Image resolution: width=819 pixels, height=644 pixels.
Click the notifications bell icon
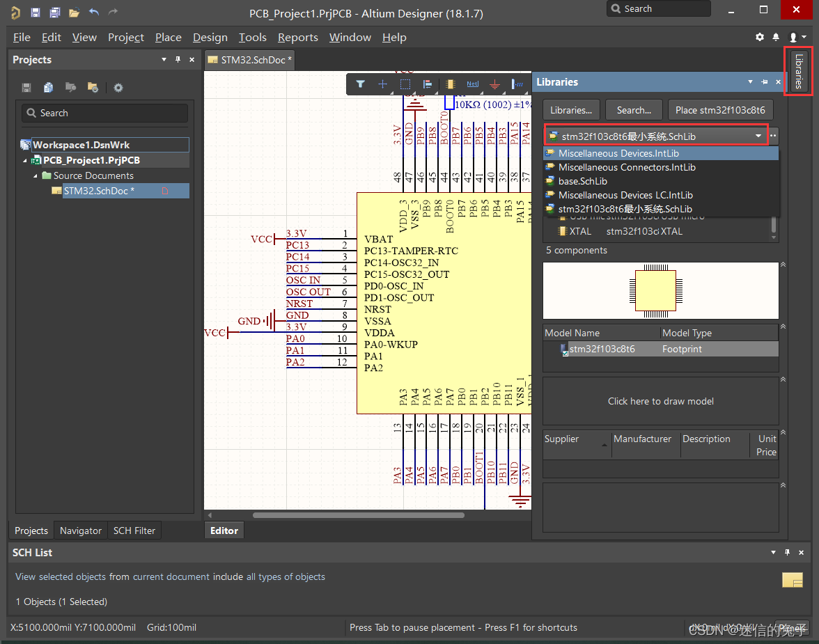(777, 37)
